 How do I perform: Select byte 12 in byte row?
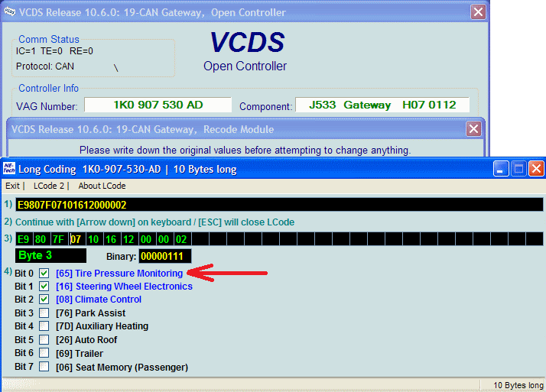pyautogui.click(x=128, y=239)
